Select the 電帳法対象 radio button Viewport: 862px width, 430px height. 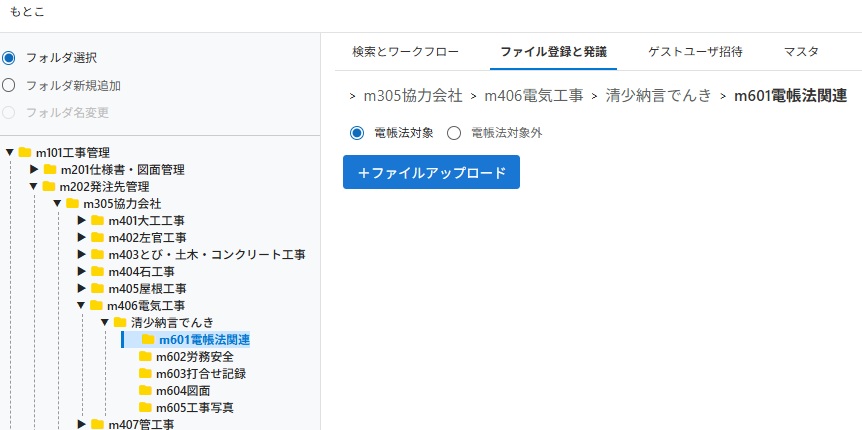(357, 132)
